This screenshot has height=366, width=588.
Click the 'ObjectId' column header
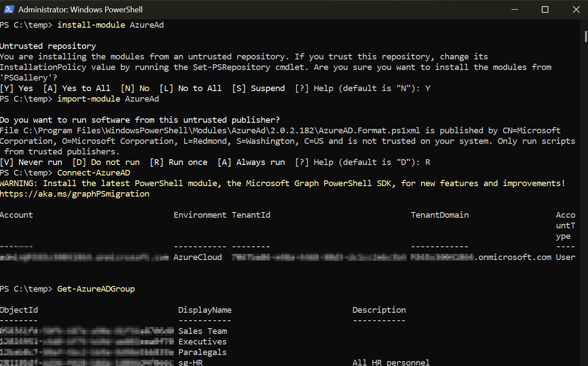(x=19, y=310)
